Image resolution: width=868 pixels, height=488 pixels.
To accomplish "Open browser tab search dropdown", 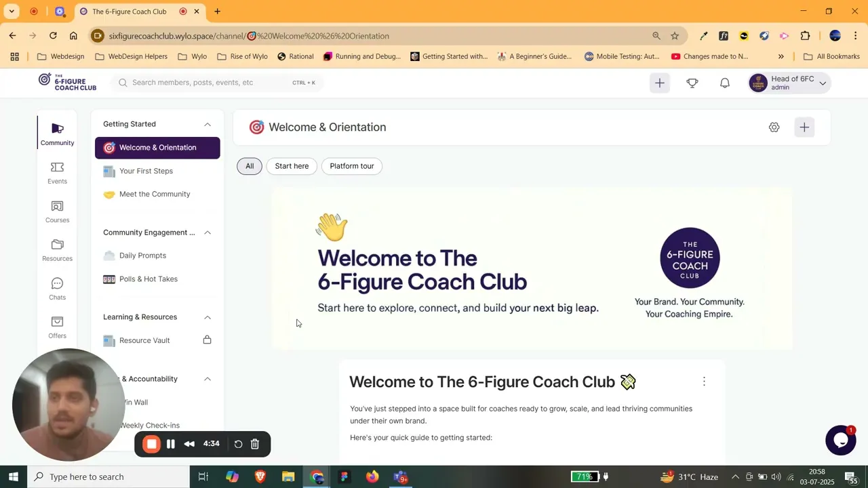I will pos(12,12).
